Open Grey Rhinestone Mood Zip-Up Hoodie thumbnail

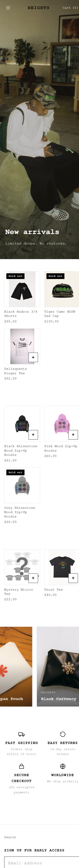click(22, 485)
